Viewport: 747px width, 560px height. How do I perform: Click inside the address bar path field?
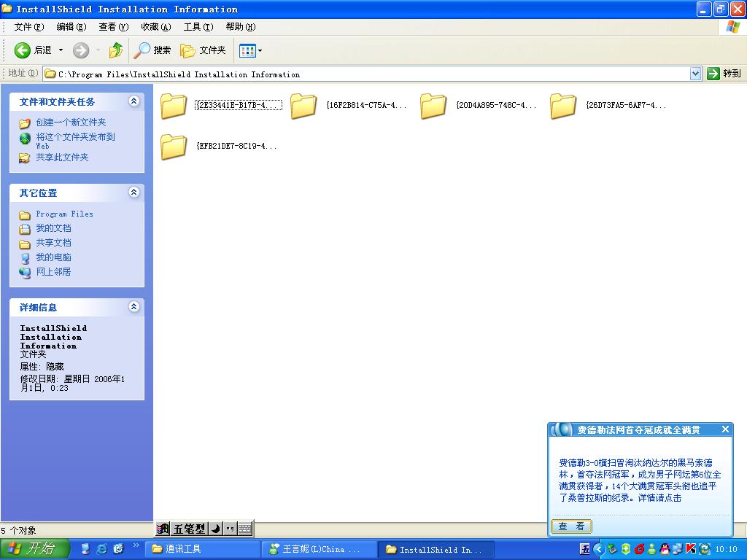click(x=366, y=74)
